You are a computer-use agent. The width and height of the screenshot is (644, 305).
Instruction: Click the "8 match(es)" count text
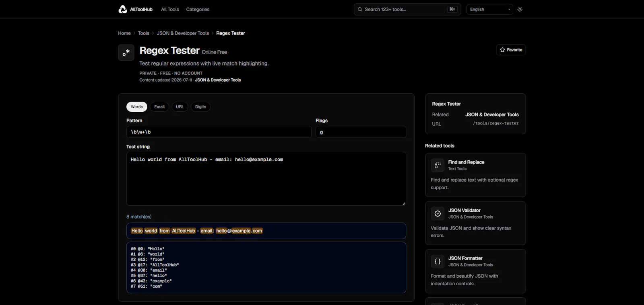pyautogui.click(x=139, y=217)
